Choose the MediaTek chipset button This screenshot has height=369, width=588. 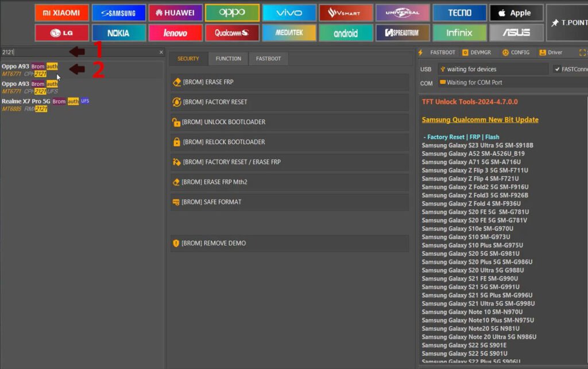(x=289, y=33)
